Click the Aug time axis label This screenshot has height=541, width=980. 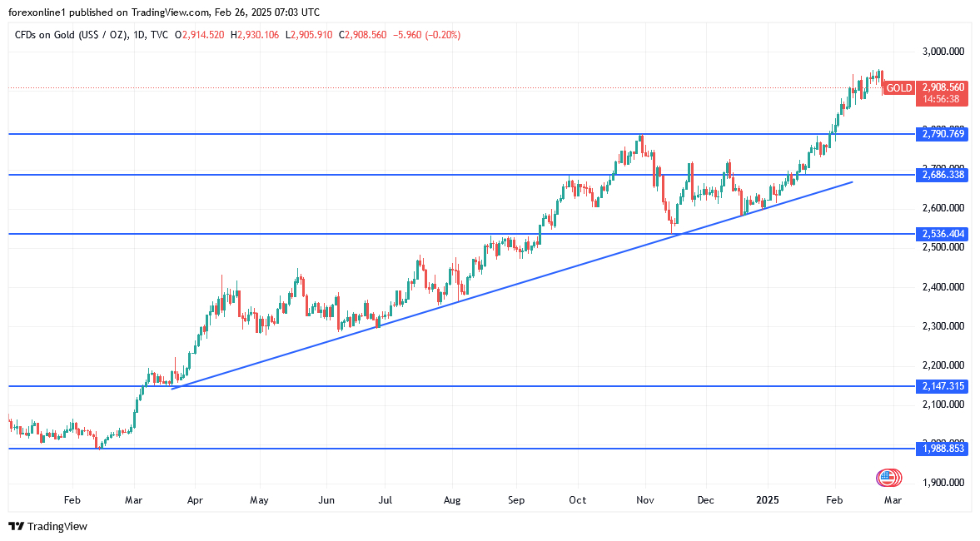tap(452, 500)
